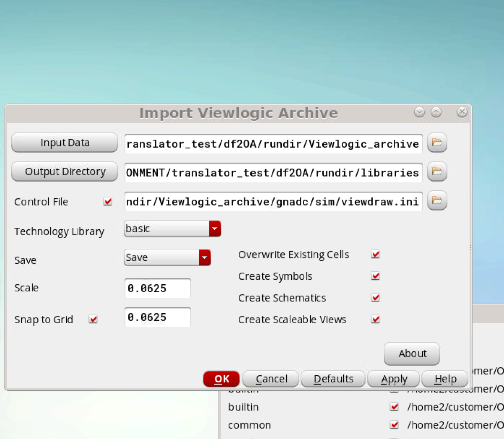Open the About dialog
The width and height of the screenshot is (504, 439).
tap(412, 354)
